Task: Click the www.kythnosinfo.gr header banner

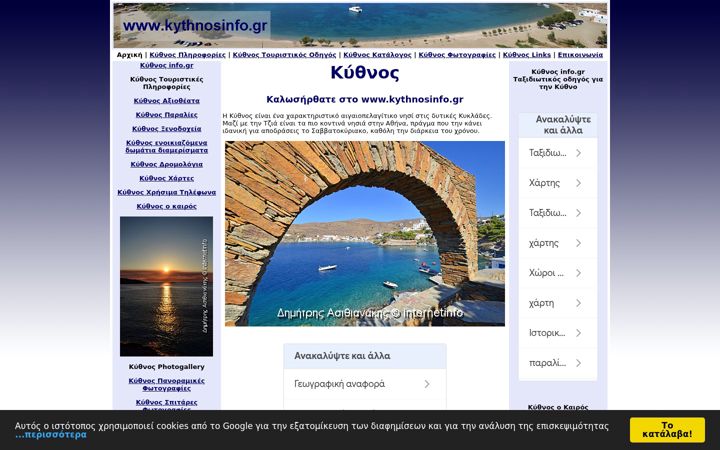Action: 360,25
